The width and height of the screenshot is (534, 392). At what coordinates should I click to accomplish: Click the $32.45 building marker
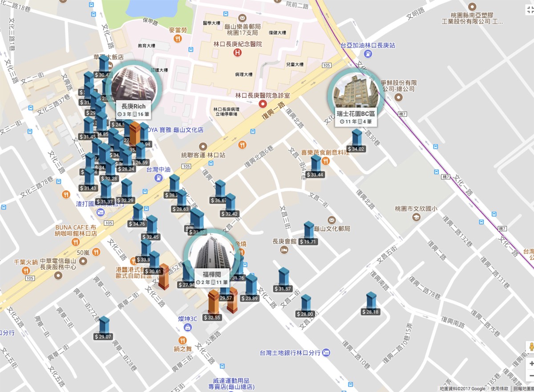coord(152,228)
